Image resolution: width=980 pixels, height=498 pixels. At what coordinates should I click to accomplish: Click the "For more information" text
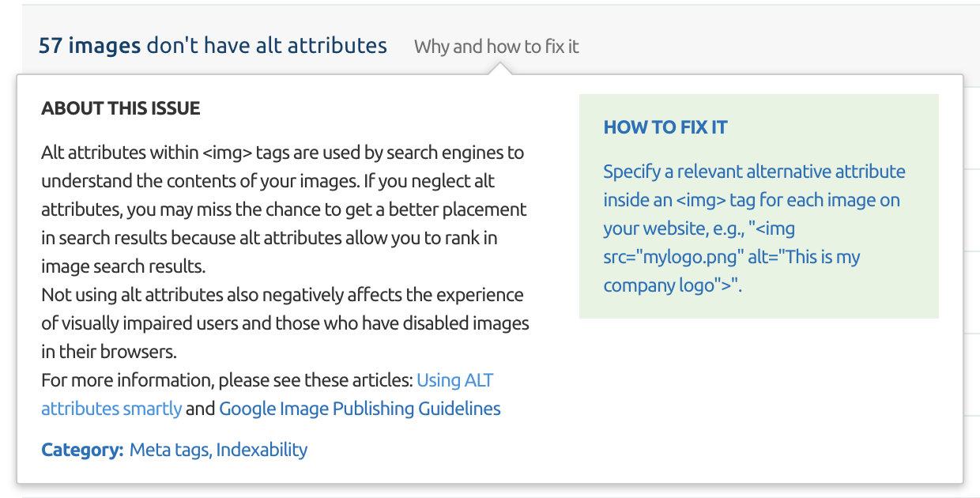[227, 380]
